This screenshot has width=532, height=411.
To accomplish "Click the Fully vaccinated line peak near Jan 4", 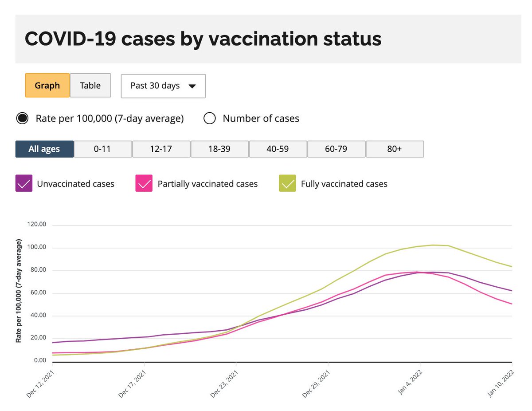I will pyautogui.click(x=434, y=245).
